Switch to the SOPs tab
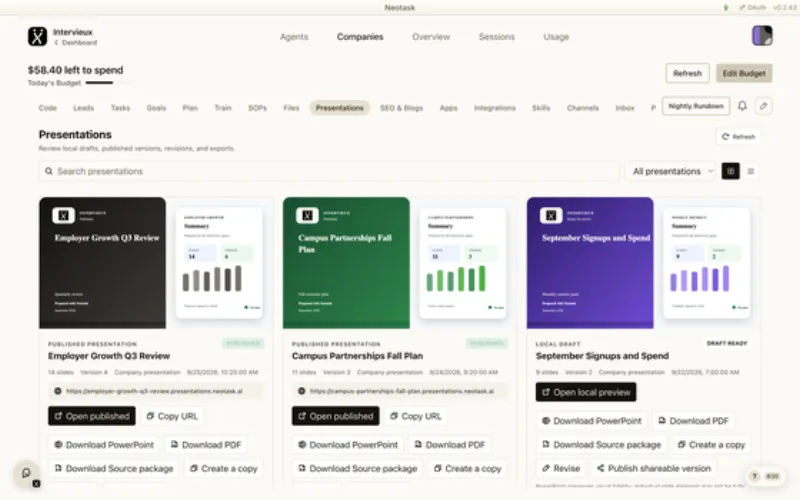The height and width of the screenshot is (500, 800). (x=257, y=108)
